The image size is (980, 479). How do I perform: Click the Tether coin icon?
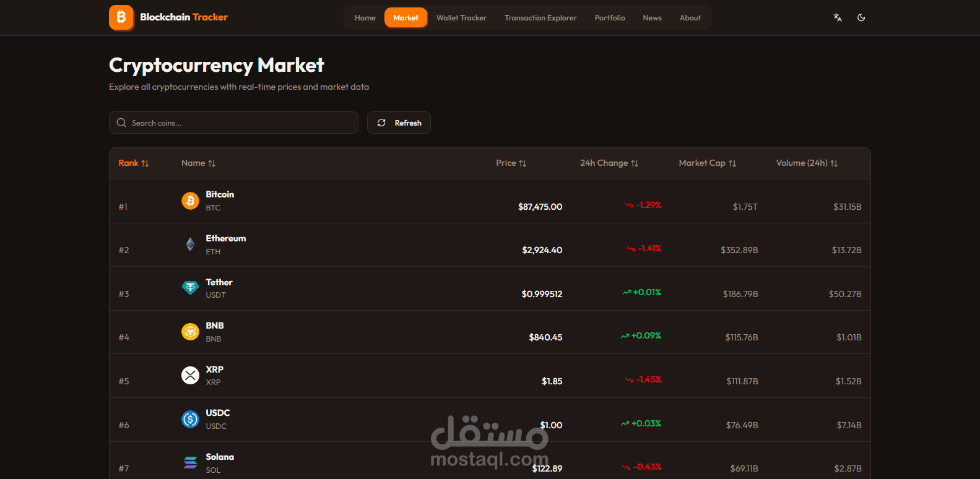click(x=190, y=288)
